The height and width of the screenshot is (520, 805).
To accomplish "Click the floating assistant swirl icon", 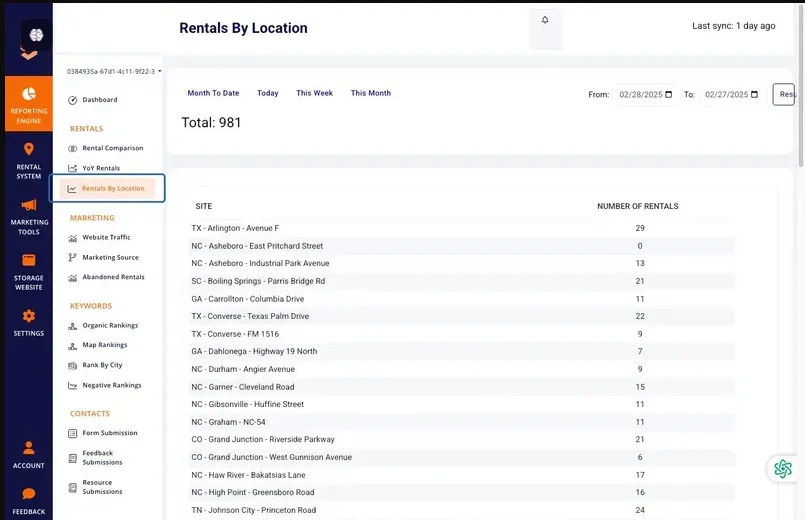I will [x=783, y=468].
